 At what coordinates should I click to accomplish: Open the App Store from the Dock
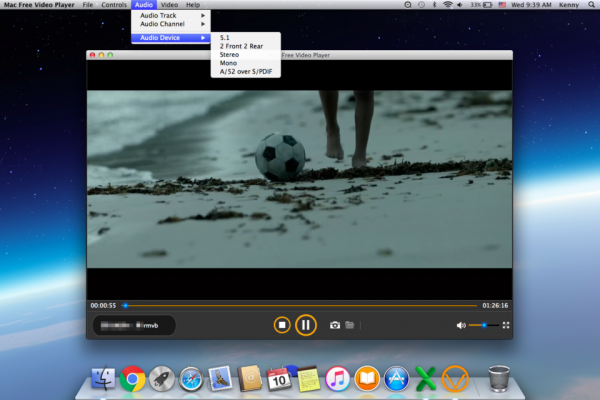coord(396,379)
